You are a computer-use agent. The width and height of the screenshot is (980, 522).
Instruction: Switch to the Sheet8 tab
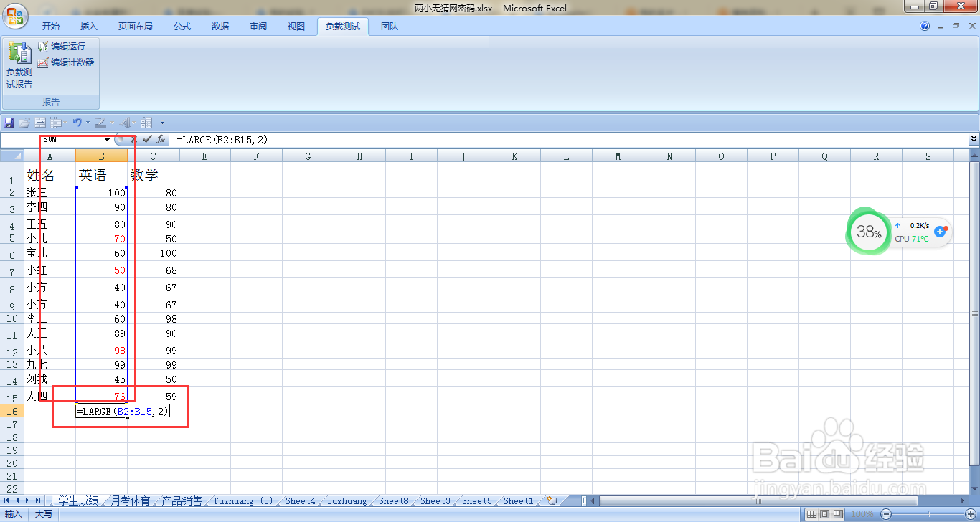394,501
